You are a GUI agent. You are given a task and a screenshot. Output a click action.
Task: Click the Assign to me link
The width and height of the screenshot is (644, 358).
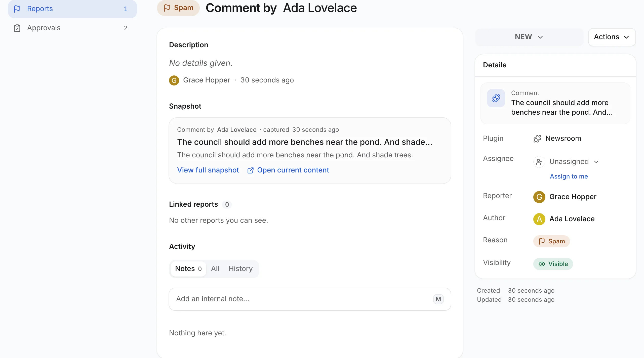569,176
